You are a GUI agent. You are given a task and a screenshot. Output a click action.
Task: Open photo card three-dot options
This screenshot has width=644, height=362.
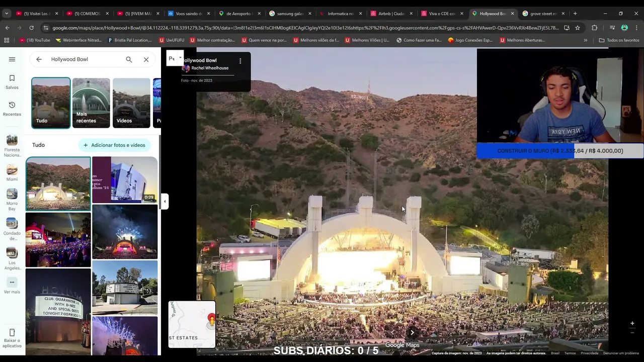point(240,61)
